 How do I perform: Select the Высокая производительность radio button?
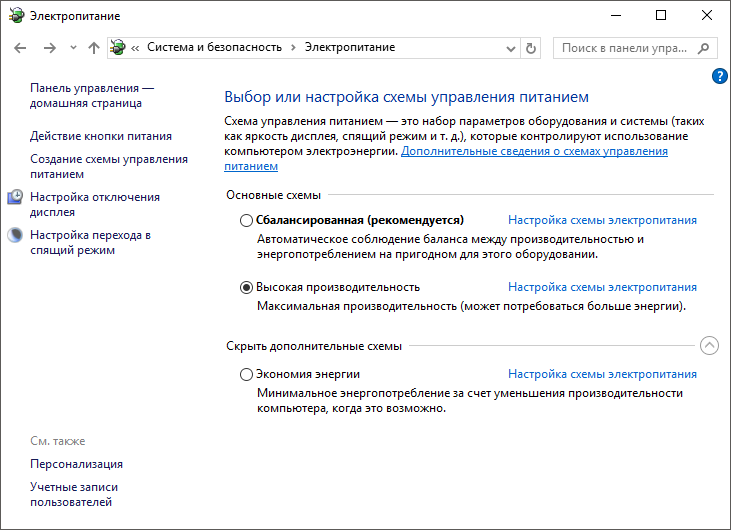pyautogui.click(x=247, y=287)
